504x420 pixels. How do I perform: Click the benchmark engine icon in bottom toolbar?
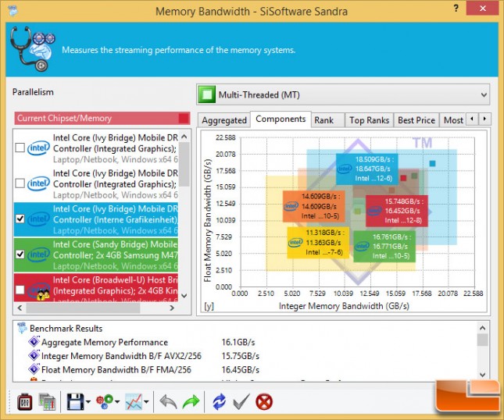24,402
